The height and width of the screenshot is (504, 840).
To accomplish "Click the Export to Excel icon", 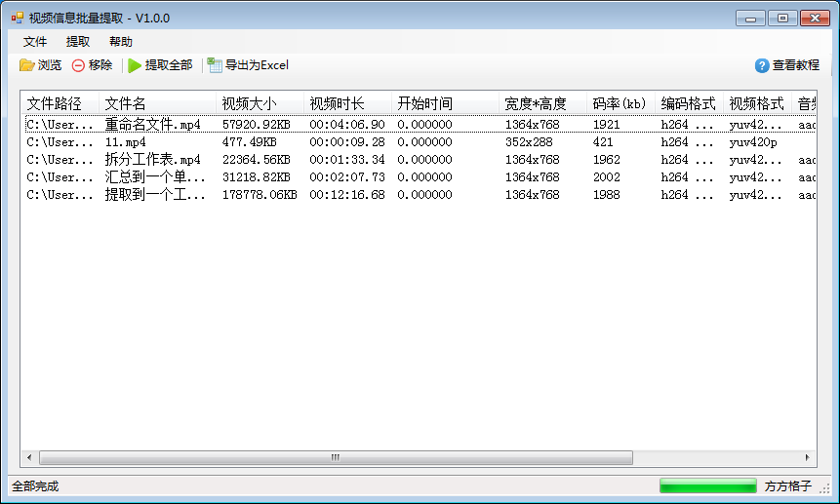I will (215, 65).
